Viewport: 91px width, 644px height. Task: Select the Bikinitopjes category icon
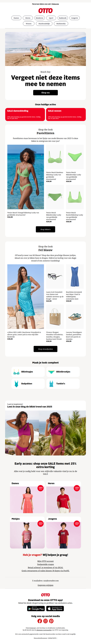[x=17, y=372]
